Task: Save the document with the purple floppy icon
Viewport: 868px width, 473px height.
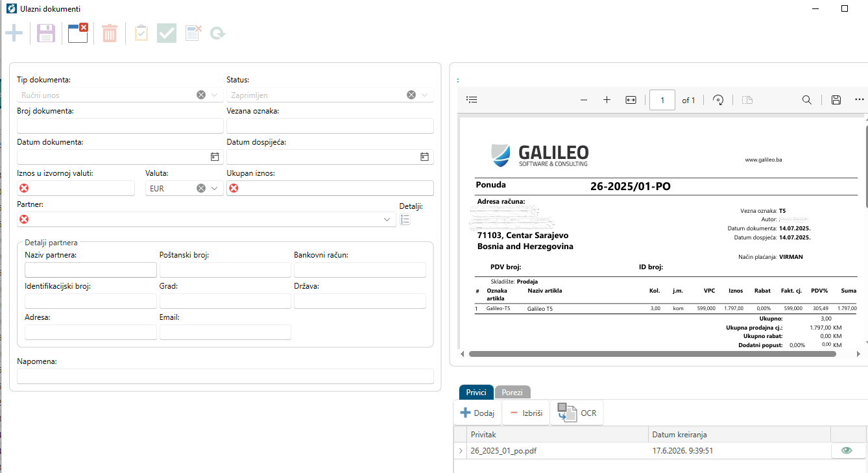Action: [45, 33]
